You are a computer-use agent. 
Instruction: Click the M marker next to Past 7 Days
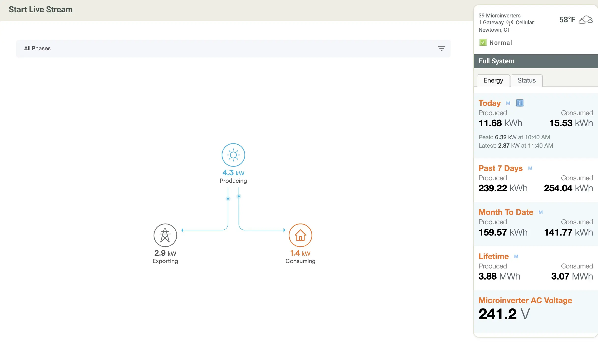(530, 168)
